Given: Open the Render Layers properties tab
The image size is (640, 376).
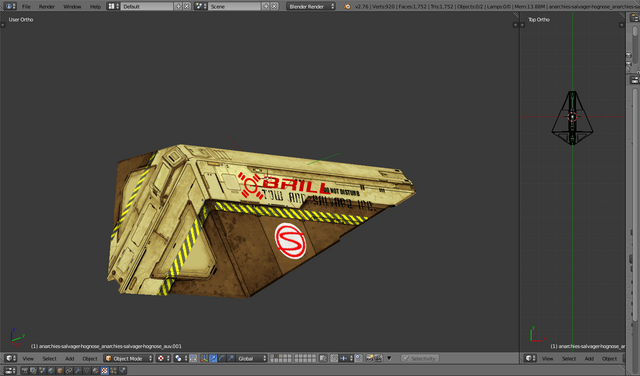Looking at the screenshot, I should point(33,371).
